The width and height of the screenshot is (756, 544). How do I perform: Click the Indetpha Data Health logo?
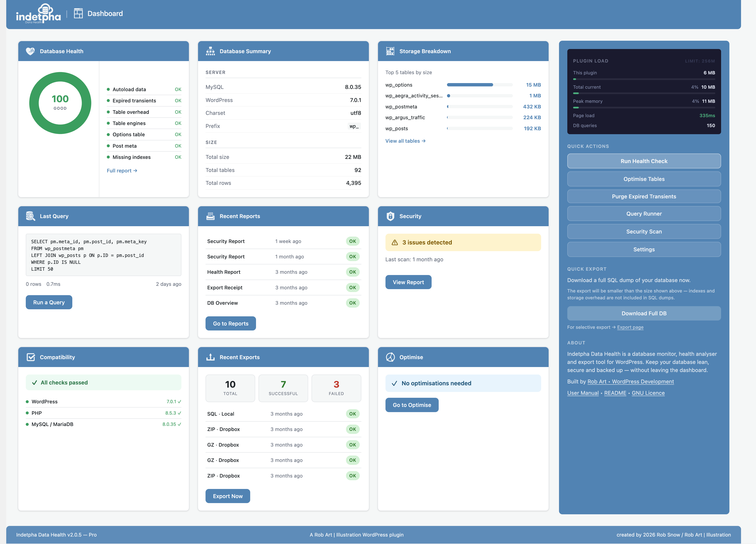[38, 14]
